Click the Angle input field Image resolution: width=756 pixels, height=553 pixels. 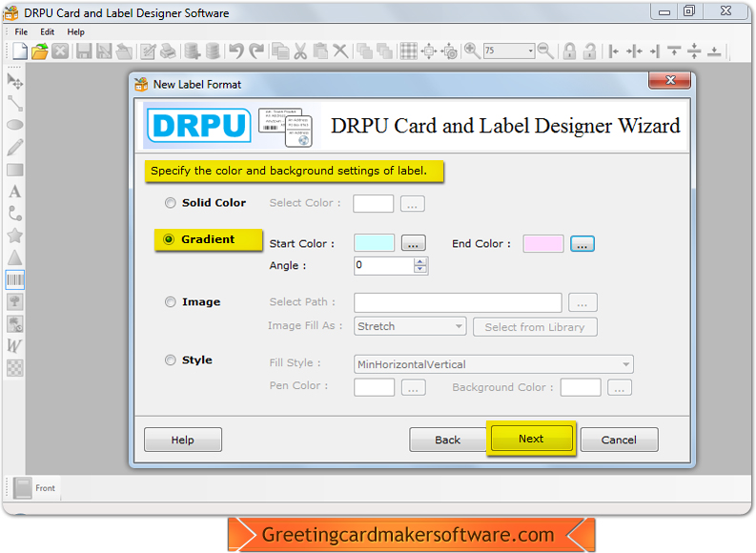pos(384,266)
